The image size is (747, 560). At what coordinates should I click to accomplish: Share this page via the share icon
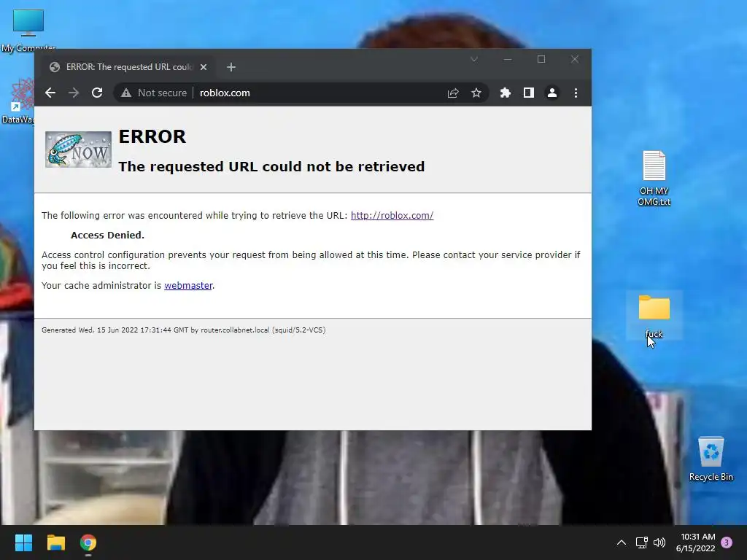(453, 93)
